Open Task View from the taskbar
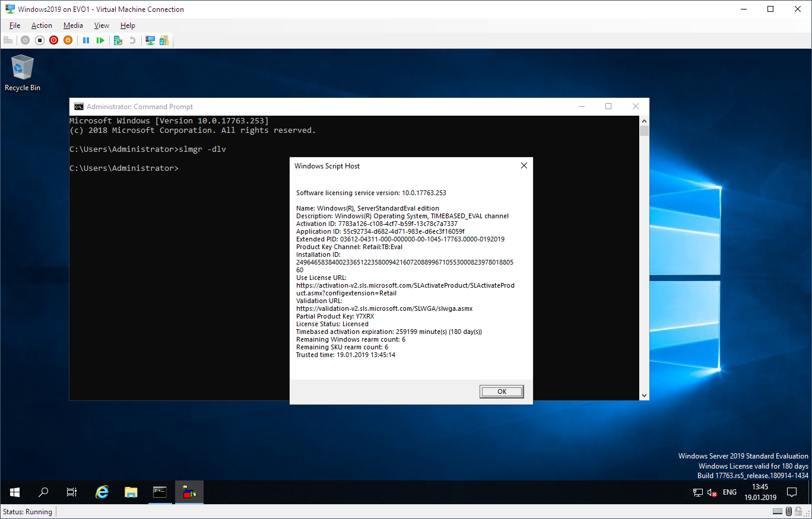The height and width of the screenshot is (519, 812). [x=71, y=492]
